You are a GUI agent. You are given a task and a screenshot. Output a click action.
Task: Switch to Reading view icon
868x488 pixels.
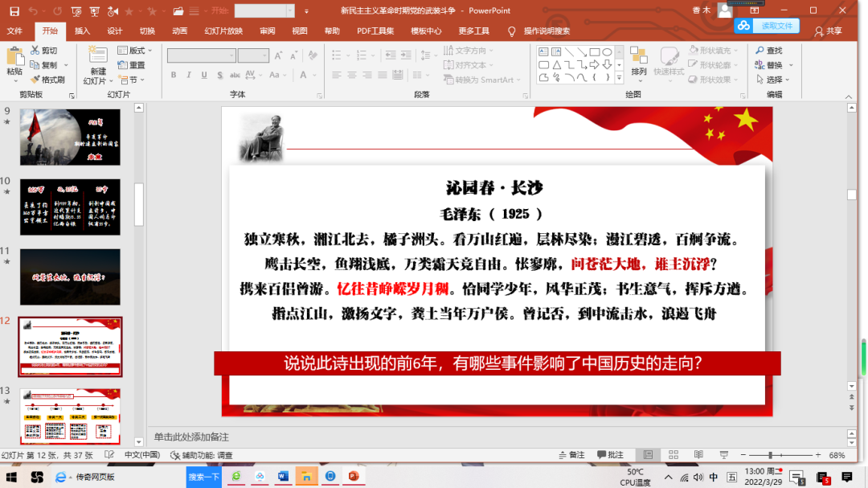698,455
